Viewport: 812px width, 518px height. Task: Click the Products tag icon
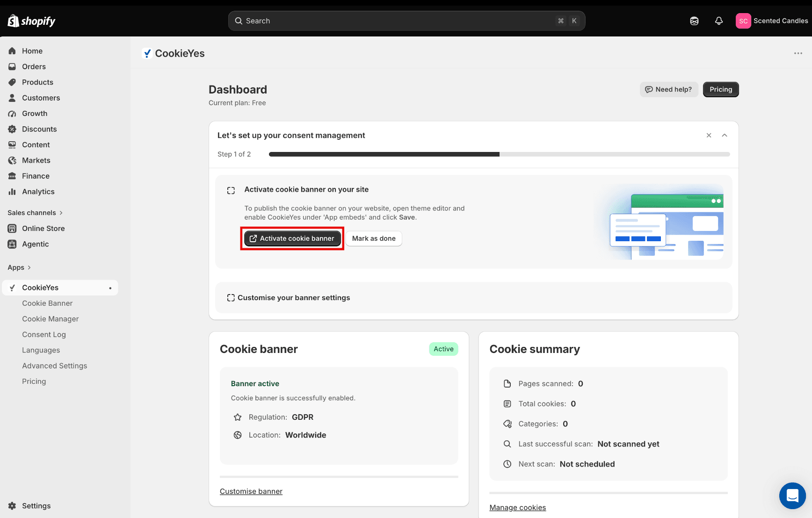point(12,82)
